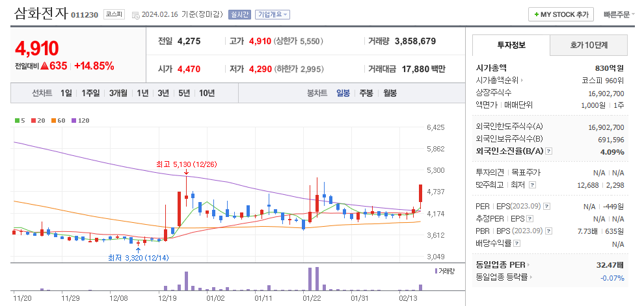Select the 10년 line chart period
This screenshot has height=306, width=644.
(x=207, y=93)
